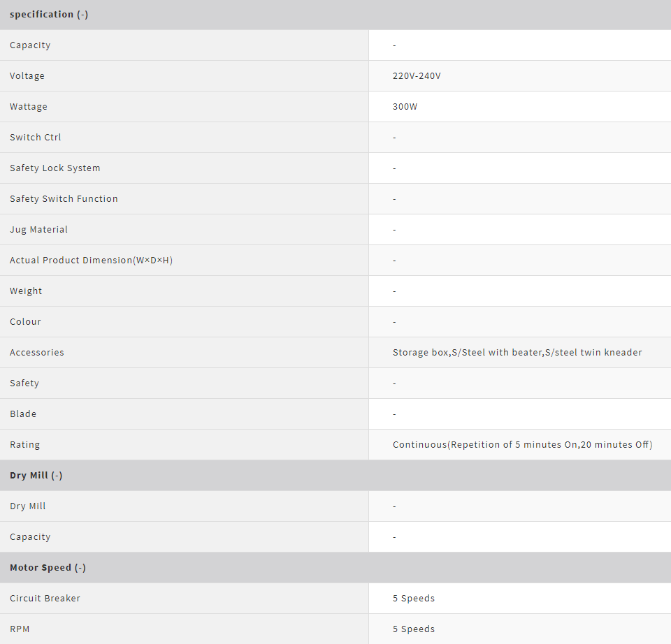
Task: Click the Switch Ctrl label
Action: [35, 138]
